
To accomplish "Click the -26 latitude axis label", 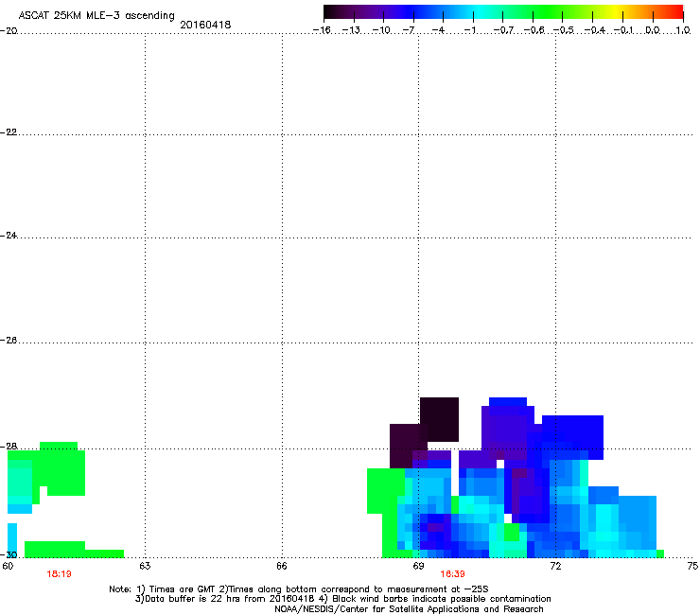I will click(9, 341).
